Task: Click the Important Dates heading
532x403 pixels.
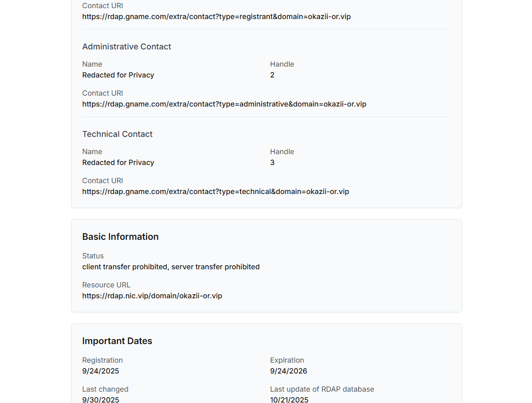Action: point(117,341)
